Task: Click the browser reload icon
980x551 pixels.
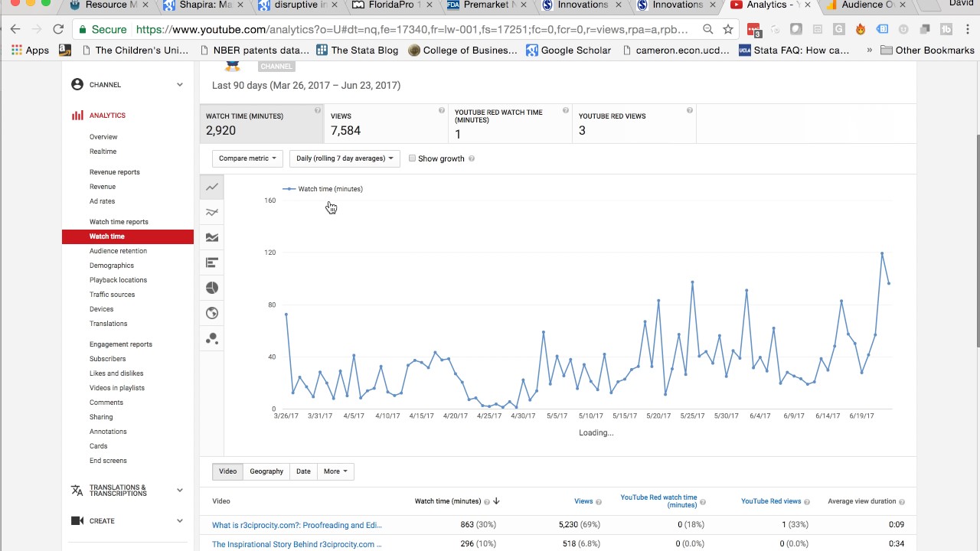Action: coord(58,29)
